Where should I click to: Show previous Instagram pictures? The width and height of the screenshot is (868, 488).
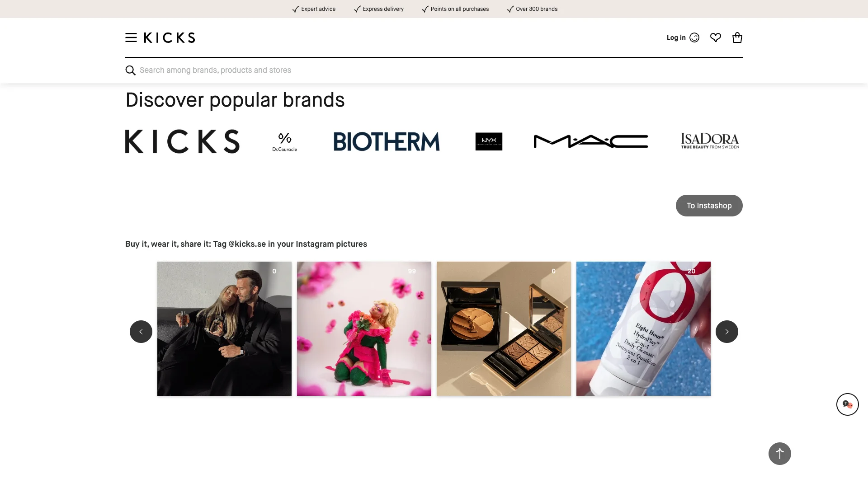pyautogui.click(x=141, y=332)
